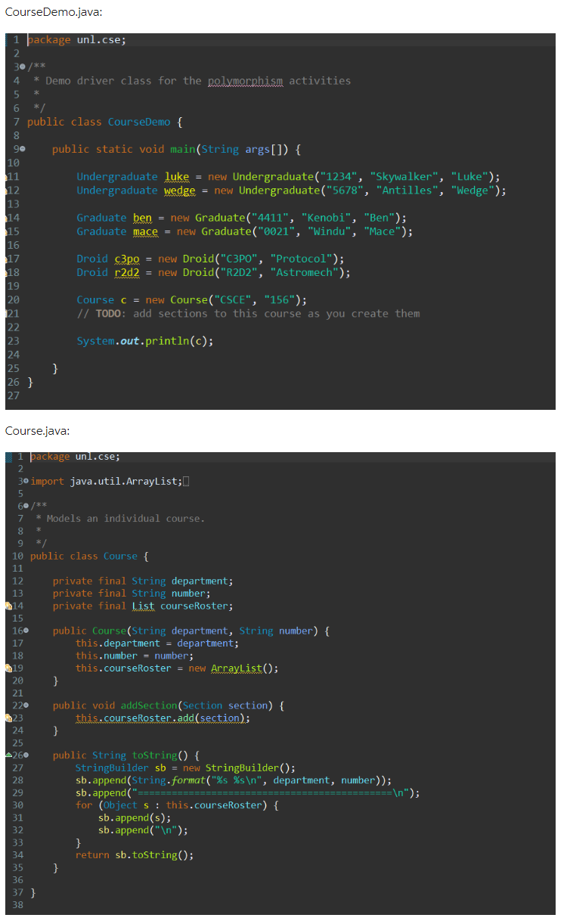Click the underlined variable wedge
The image size is (570, 924).
(x=180, y=191)
